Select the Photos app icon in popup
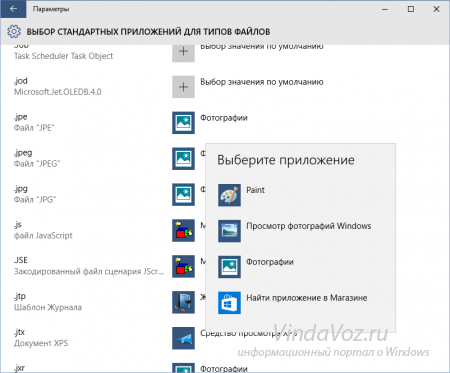This screenshot has width=450, height=373. (229, 267)
